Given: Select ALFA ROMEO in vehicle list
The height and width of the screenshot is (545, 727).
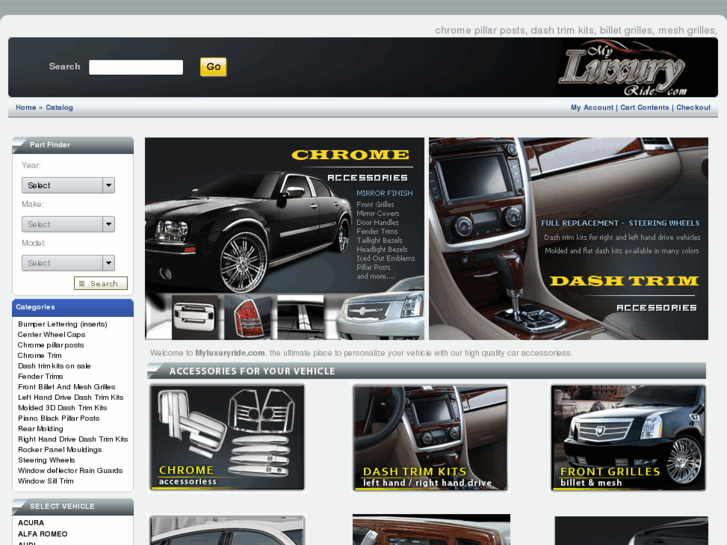Looking at the screenshot, I should pos(43,534).
